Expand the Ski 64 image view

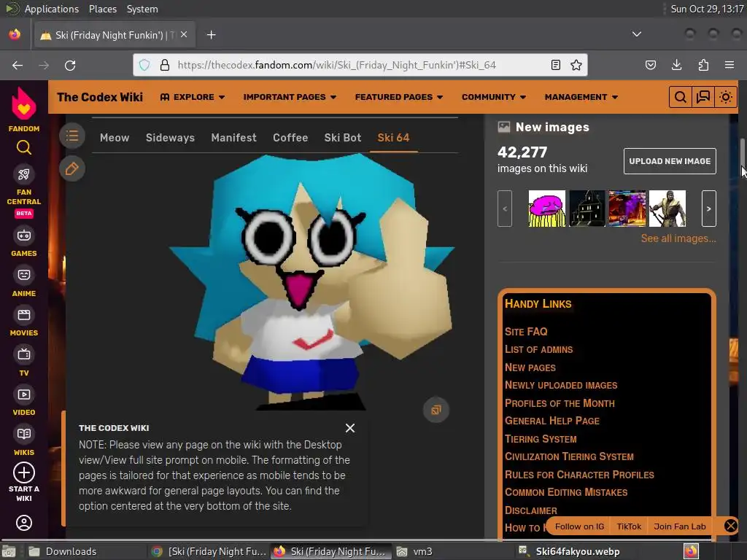coord(436,410)
